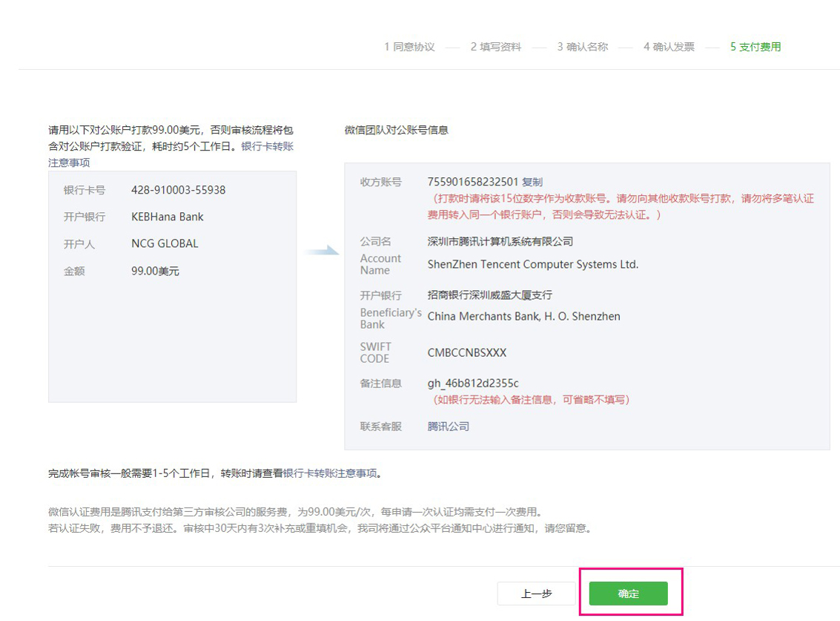Click ShenZhen Tencent Computer Systems Ltd.
The height and width of the screenshot is (621, 840).
click(x=532, y=264)
